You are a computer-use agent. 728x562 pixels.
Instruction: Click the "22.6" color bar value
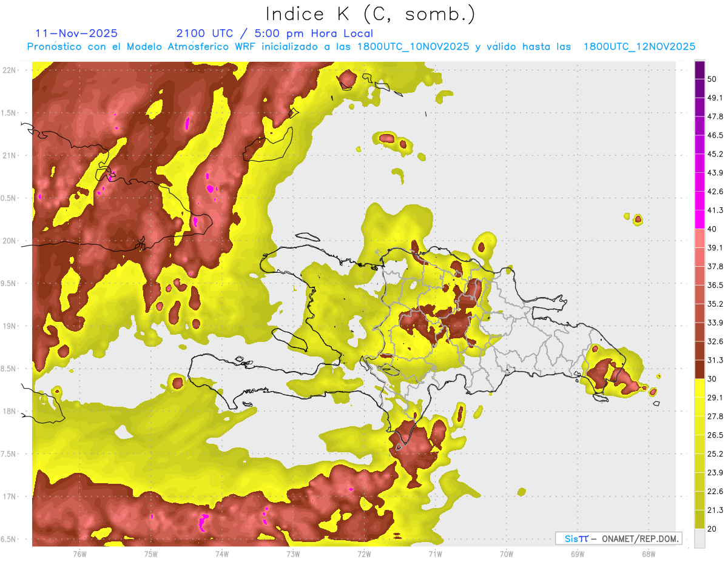[x=715, y=492]
